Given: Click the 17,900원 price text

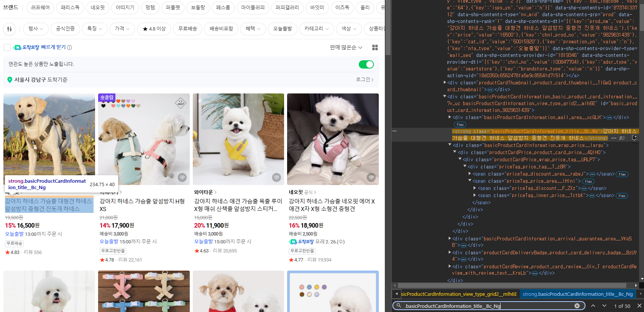Looking at the screenshot, I should [123, 225].
